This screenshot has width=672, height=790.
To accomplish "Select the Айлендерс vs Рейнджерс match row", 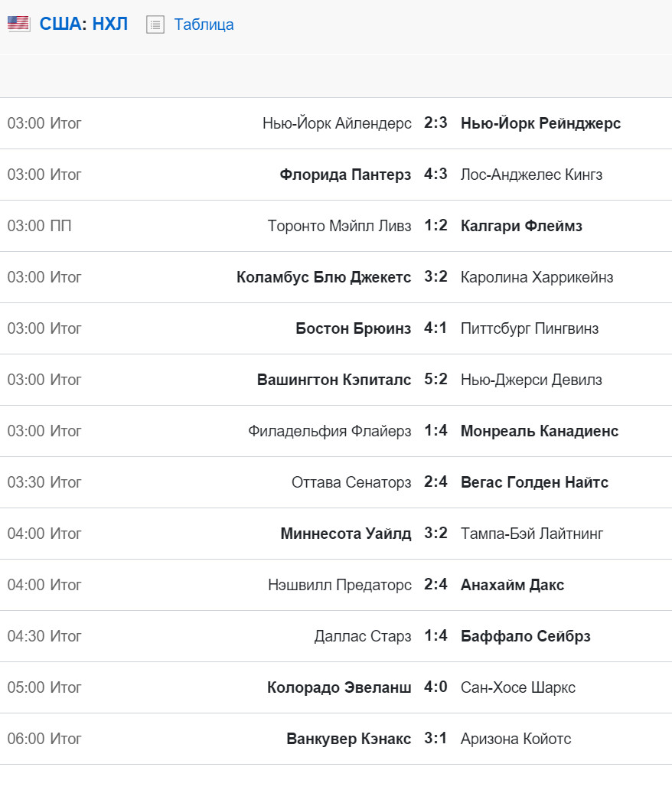I will tap(336, 123).
